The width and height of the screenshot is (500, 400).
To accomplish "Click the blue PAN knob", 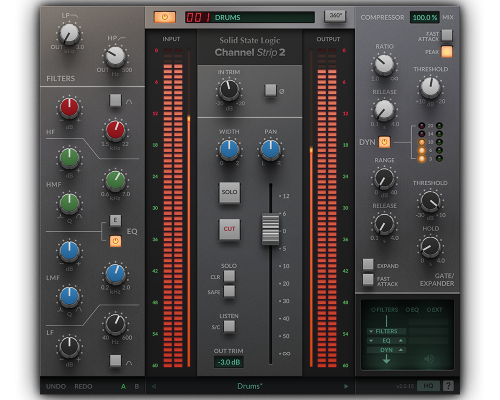I will 271,150.
